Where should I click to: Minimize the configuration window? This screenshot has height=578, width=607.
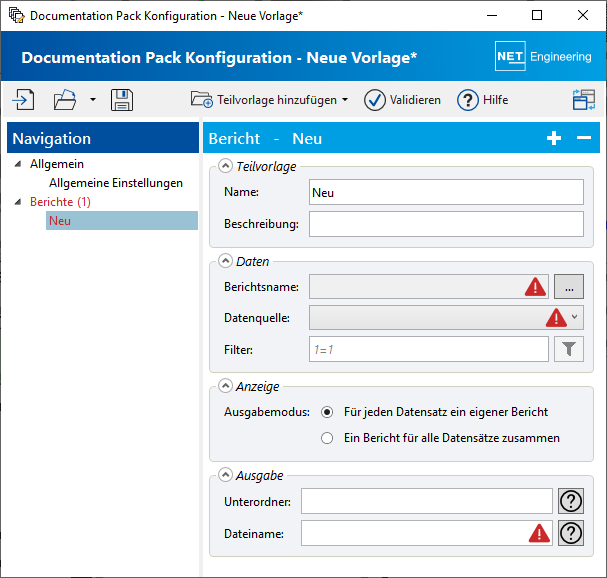coord(492,15)
